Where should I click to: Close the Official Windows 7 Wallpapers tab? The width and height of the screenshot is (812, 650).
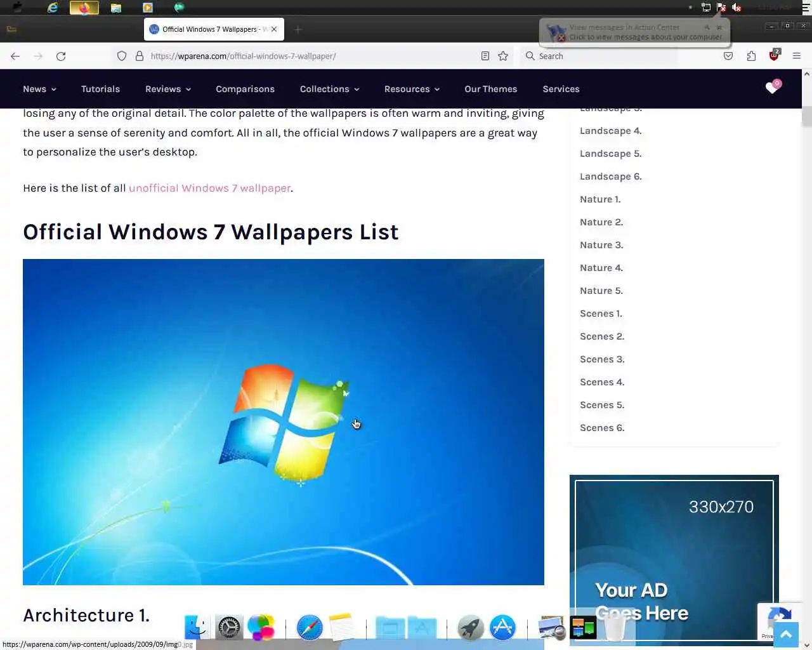click(274, 29)
